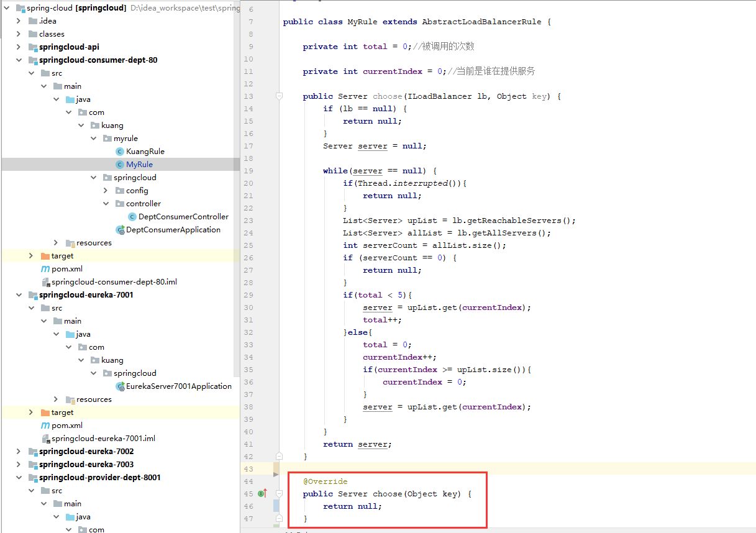Open springcloud-eureka-7001.iml file

(103, 439)
